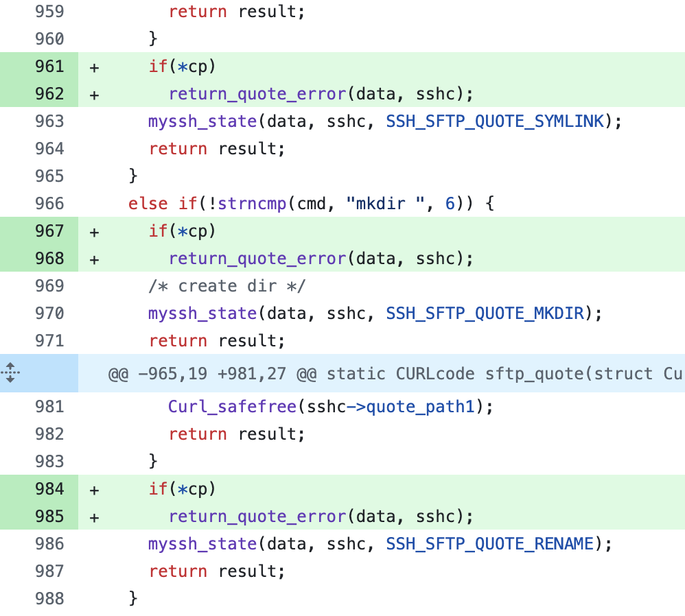The height and width of the screenshot is (616, 685).
Task: Select line number 962
Action: pos(49,94)
